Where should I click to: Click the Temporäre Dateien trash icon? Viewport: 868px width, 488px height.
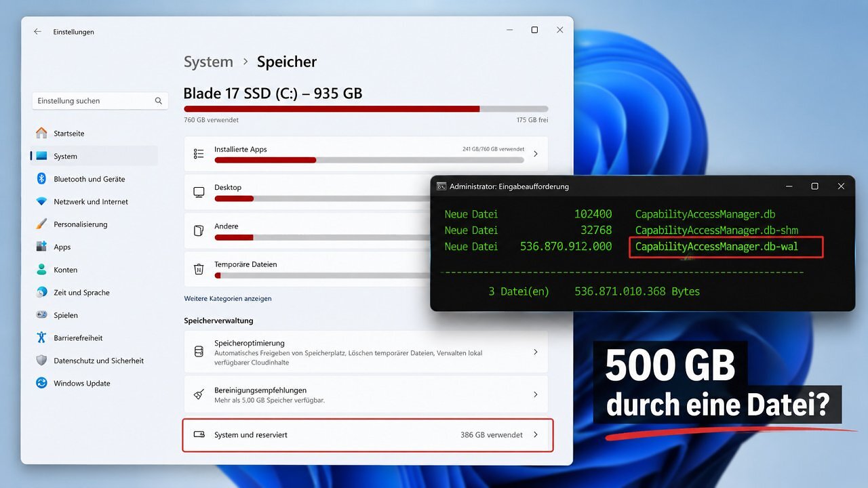(x=199, y=269)
